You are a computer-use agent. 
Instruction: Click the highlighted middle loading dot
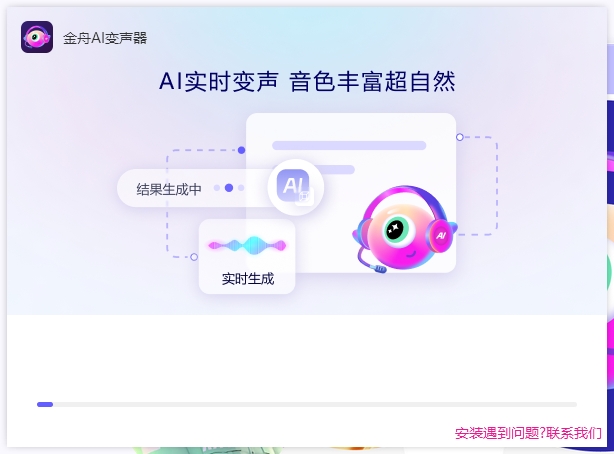(x=229, y=188)
